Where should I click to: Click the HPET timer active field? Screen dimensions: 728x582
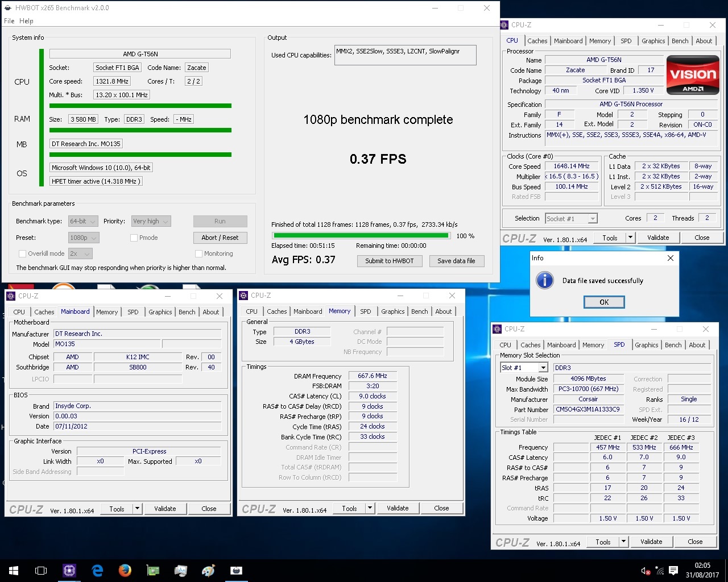coord(96,181)
